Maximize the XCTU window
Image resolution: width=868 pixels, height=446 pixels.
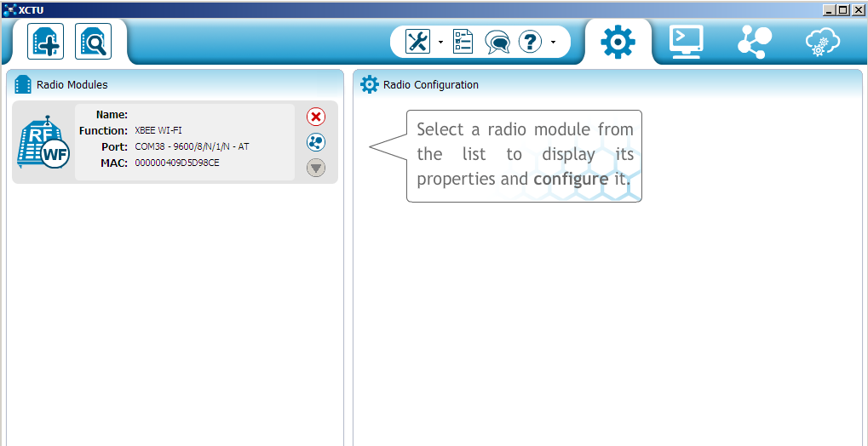(842, 9)
